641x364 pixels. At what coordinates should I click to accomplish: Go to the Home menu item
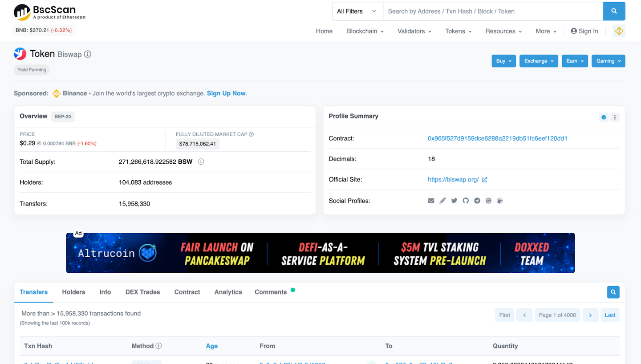pyautogui.click(x=324, y=31)
